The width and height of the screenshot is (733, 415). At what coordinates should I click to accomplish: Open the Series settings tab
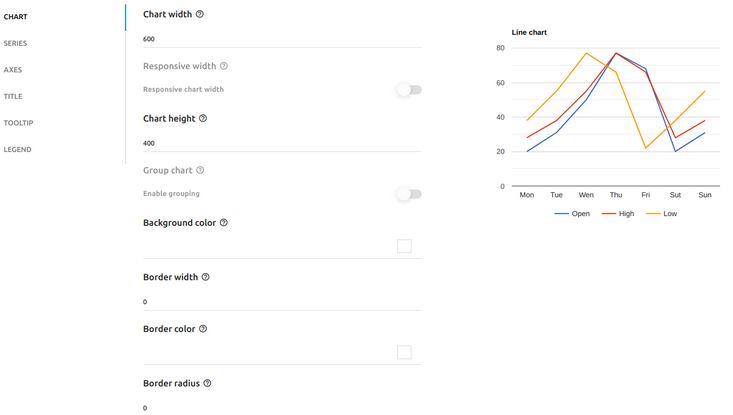pyautogui.click(x=15, y=43)
